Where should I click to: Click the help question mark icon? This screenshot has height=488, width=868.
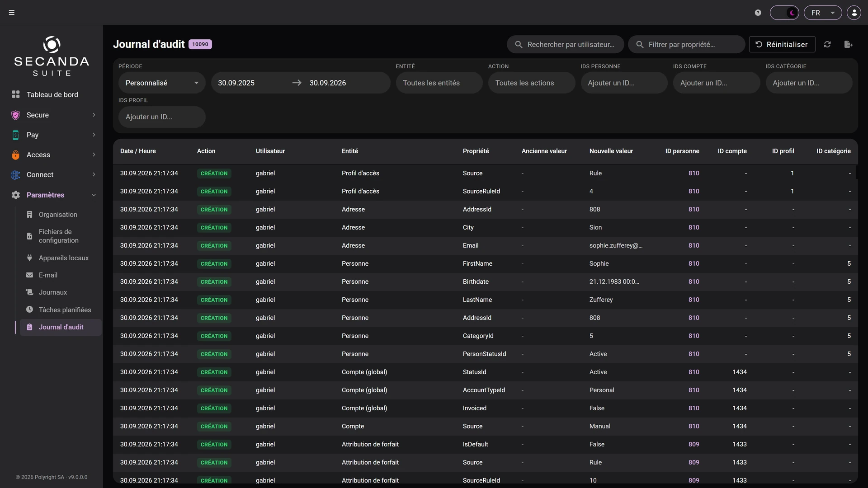[758, 13]
